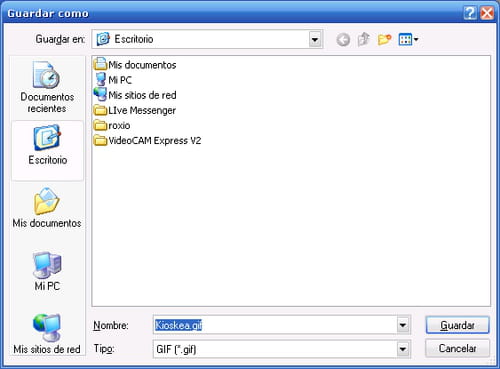Screen dimensions: 500x369
Task: Expand the Tipo file type dropdown
Action: click(x=403, y=349)
